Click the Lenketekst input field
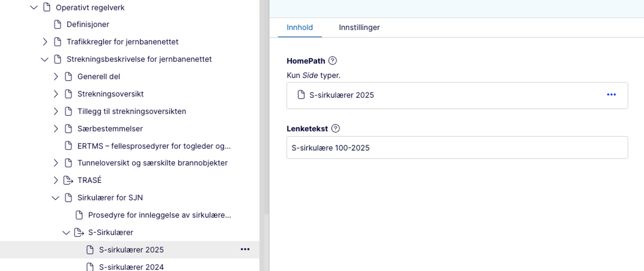 [457, 148]
